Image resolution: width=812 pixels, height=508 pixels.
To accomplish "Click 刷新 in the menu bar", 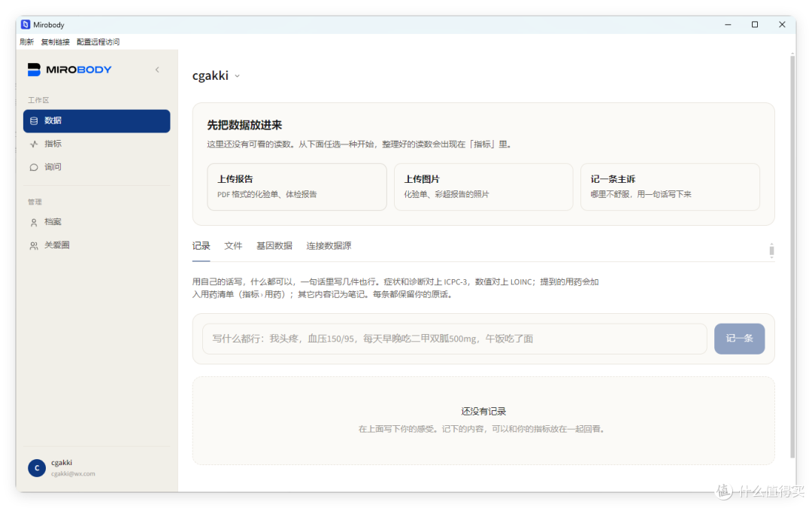I will (x=26, y=42).
